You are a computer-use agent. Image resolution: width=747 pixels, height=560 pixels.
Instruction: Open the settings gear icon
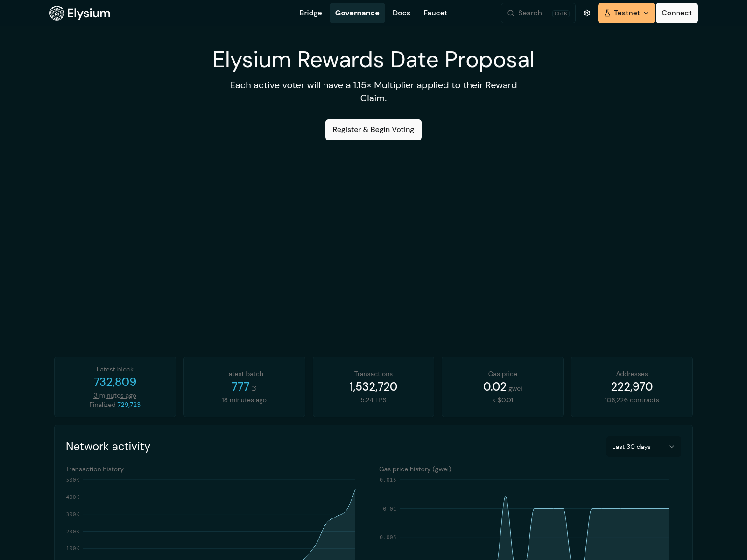(x=587, y=13)
